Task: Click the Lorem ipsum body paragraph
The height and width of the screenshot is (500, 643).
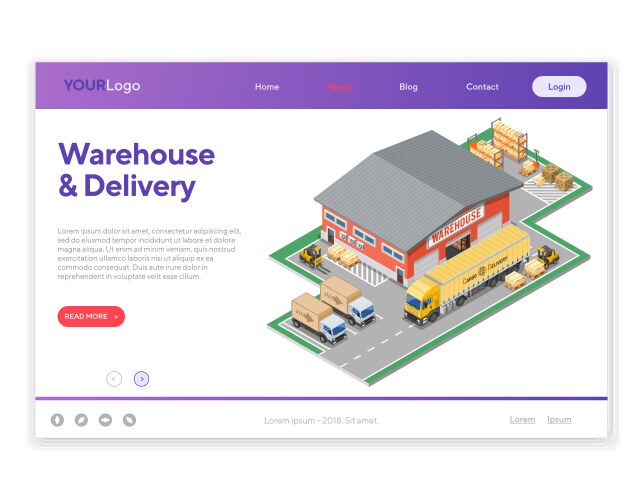Action: 147,253
